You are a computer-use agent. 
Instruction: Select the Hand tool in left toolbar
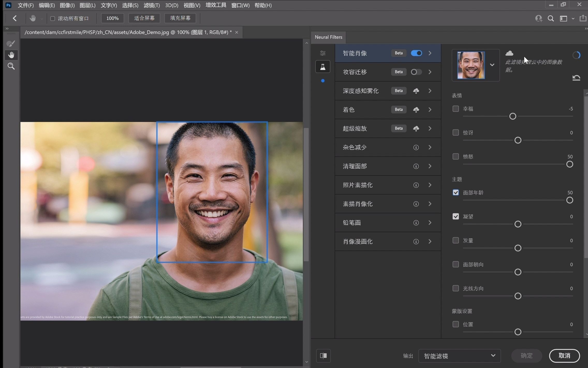11,55
